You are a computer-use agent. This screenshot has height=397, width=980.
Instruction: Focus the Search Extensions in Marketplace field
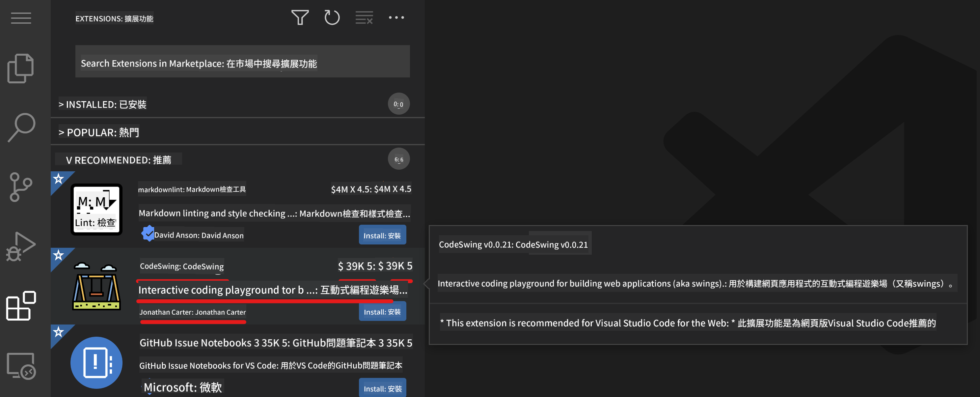(x=242, y=62)
